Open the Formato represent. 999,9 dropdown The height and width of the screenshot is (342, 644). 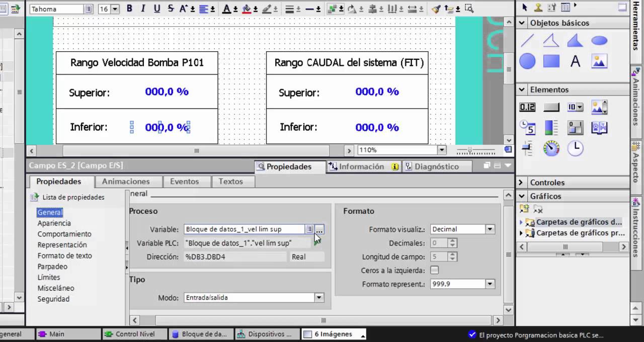pyautogui.click(x=490, y=284)
